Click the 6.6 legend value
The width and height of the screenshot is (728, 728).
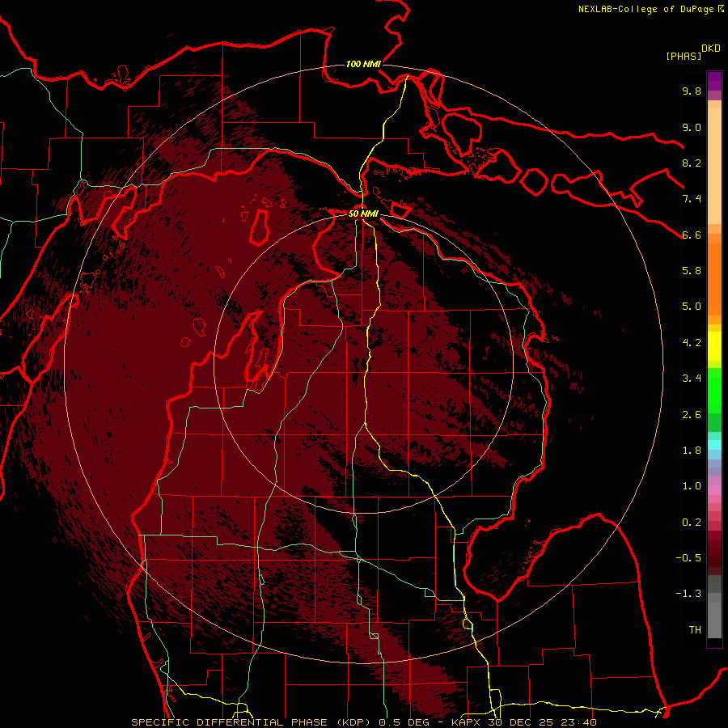click(x=692, y=235)
